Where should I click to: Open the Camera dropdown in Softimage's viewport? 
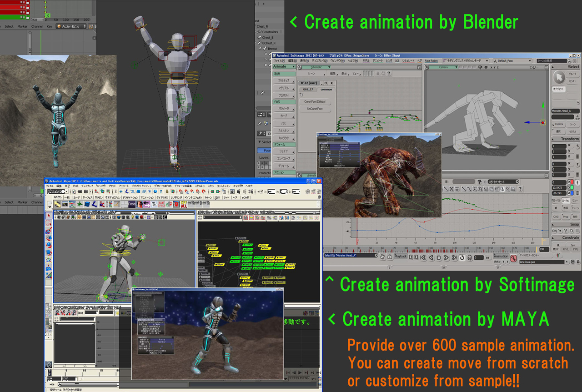[x=442, y=67]
